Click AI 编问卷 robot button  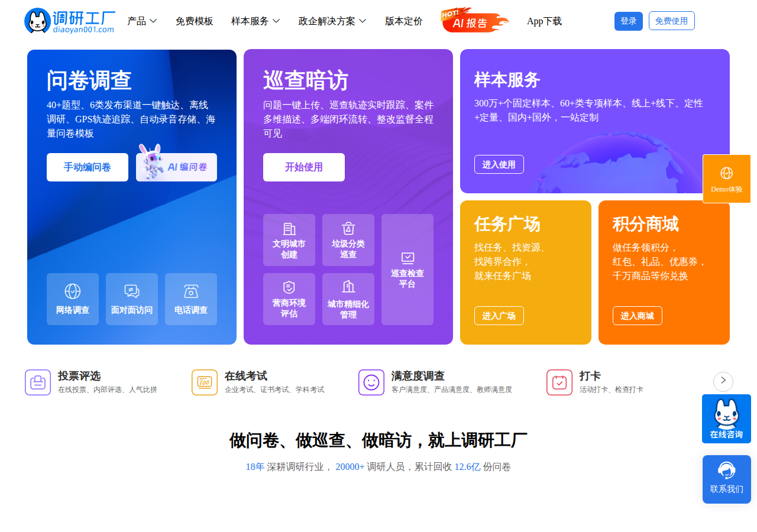point(177,167)
